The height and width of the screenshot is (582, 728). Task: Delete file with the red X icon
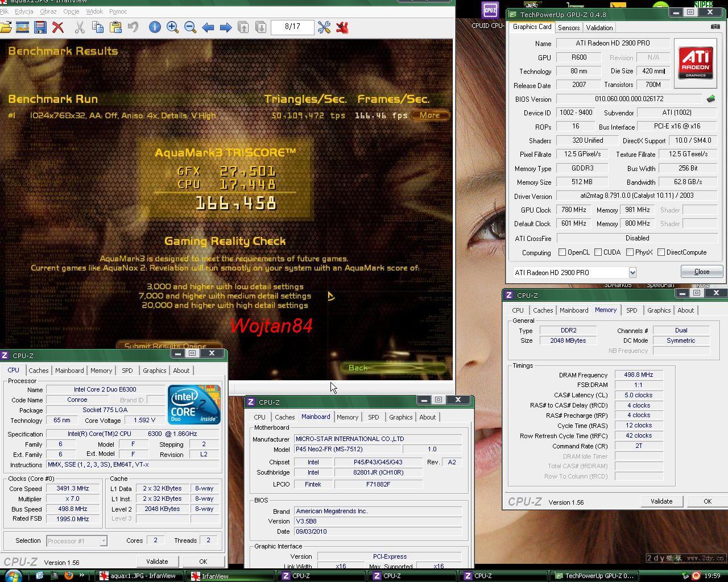pyautogui.click(x=57, y=27)
